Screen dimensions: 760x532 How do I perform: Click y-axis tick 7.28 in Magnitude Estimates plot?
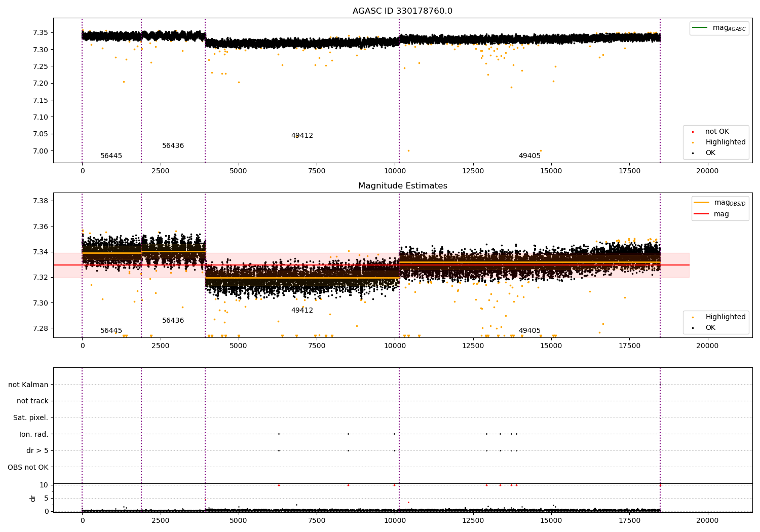coord(41,328)
